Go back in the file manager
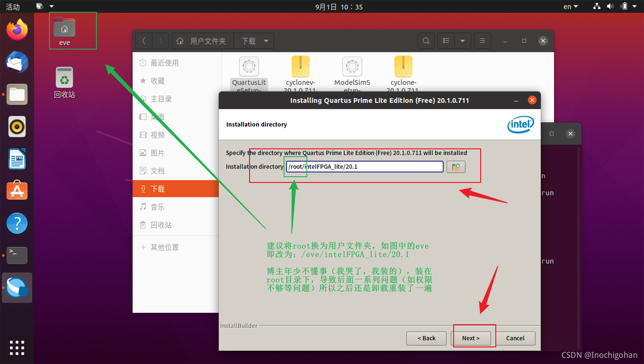Screen dimensions: 644x364 (144, 41)
